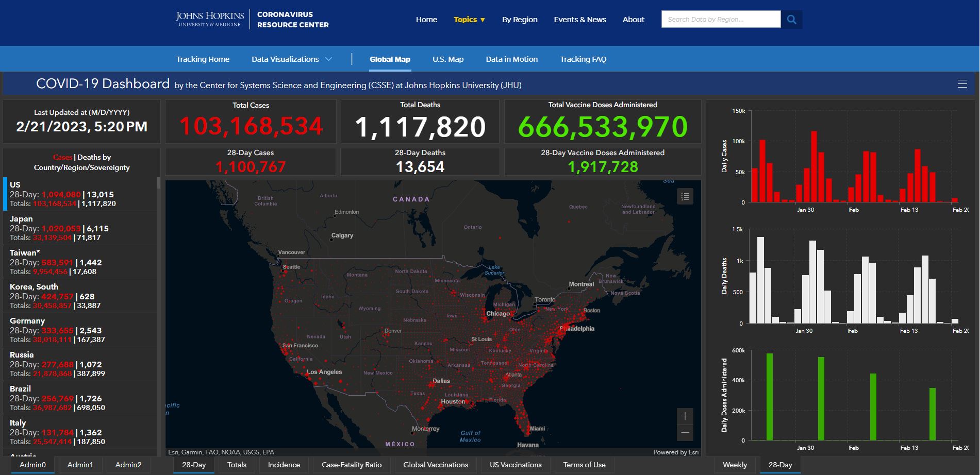Click the search magnifier button

[x=791, y=20]
